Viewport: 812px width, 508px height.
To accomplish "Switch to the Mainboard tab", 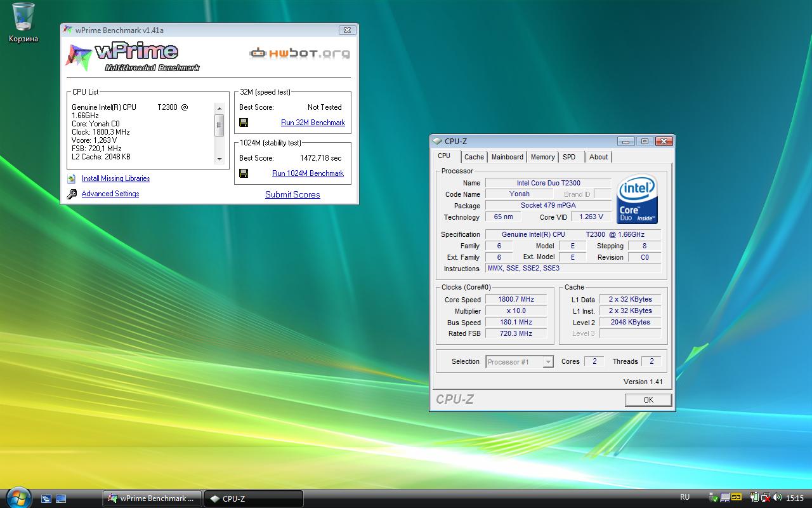I will 507,157.
